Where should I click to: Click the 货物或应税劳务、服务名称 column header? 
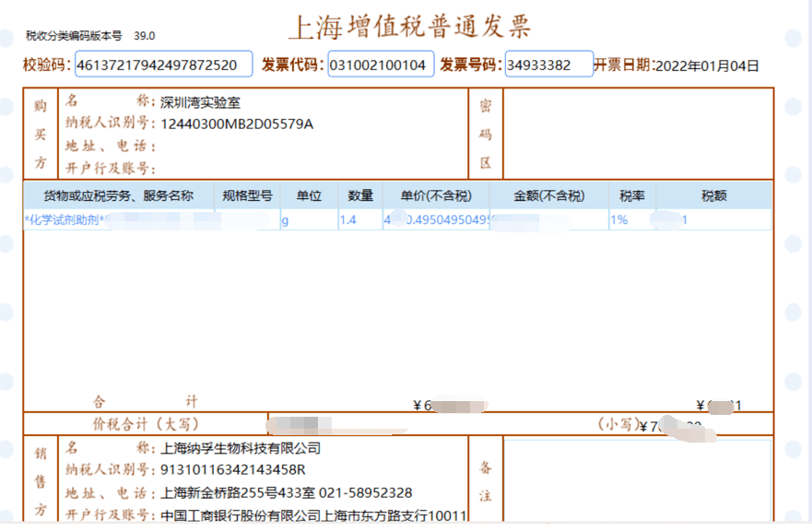118,195
